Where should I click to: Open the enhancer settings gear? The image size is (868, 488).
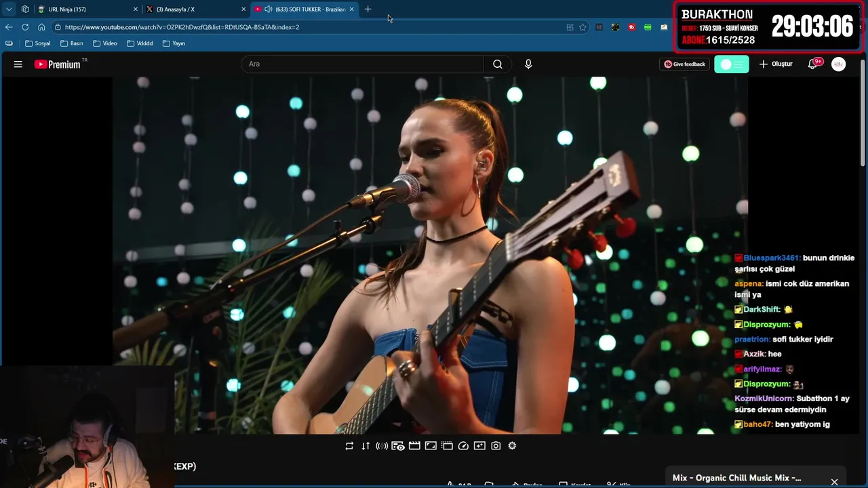tap(512, 446)
